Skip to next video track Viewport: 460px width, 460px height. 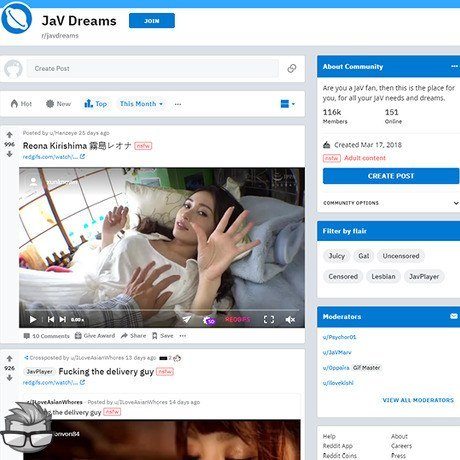(63, 319)
